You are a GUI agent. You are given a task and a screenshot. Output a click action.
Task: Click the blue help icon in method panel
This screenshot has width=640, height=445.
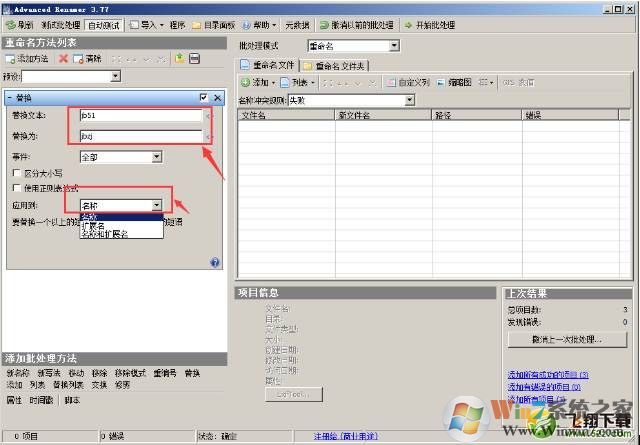(215, 263)
